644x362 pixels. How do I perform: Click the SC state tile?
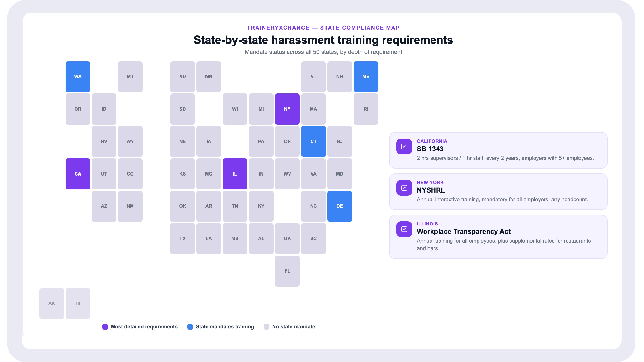[313, 239]
